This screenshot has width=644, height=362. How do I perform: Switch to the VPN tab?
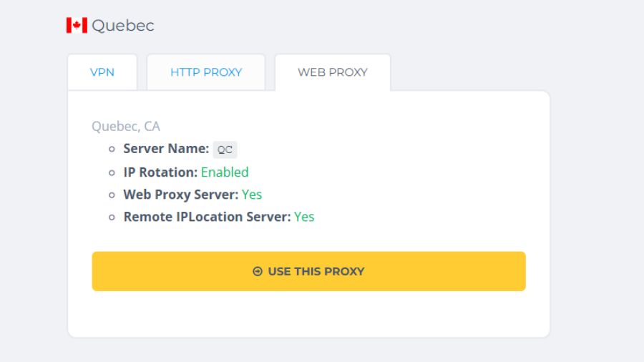(102, 72)
